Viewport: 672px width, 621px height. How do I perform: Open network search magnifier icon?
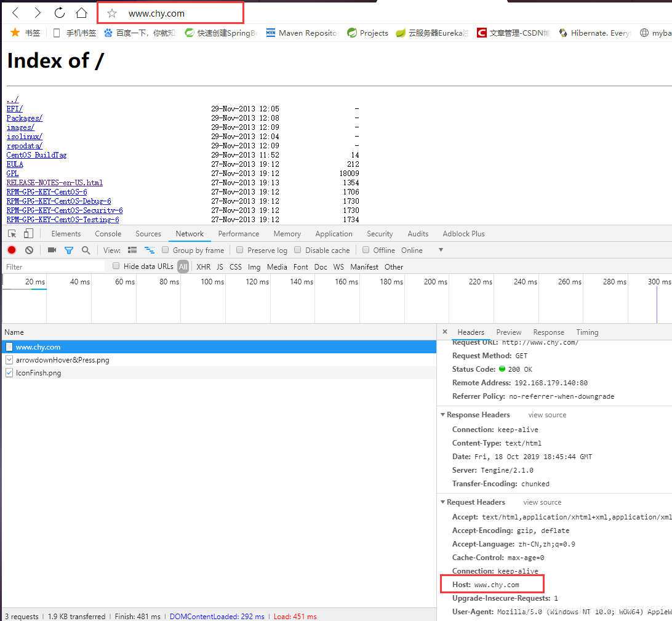pos(86,250)
